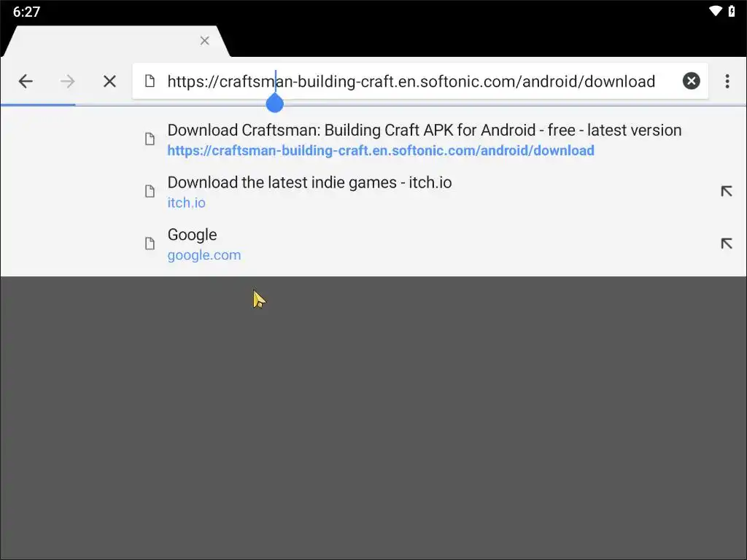Close the current browser tab
747x560 pixels.
point(205,41)
